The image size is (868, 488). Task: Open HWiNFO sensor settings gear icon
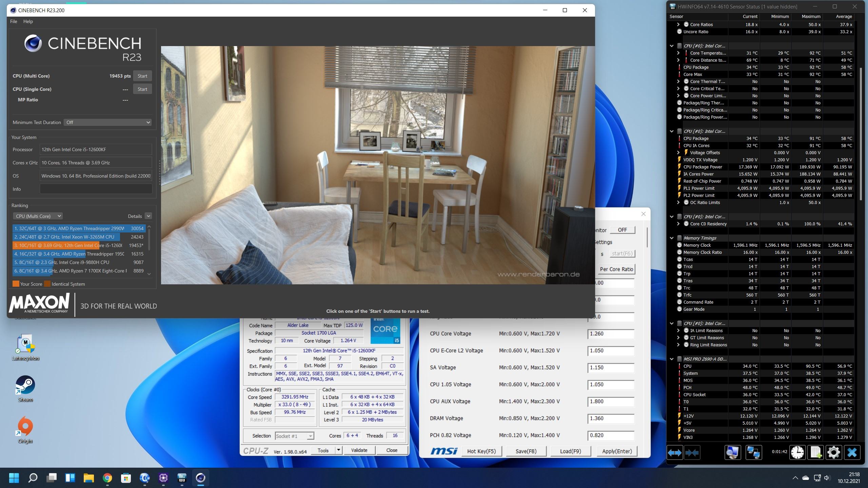pyautogui.click(x=834, y=452)
